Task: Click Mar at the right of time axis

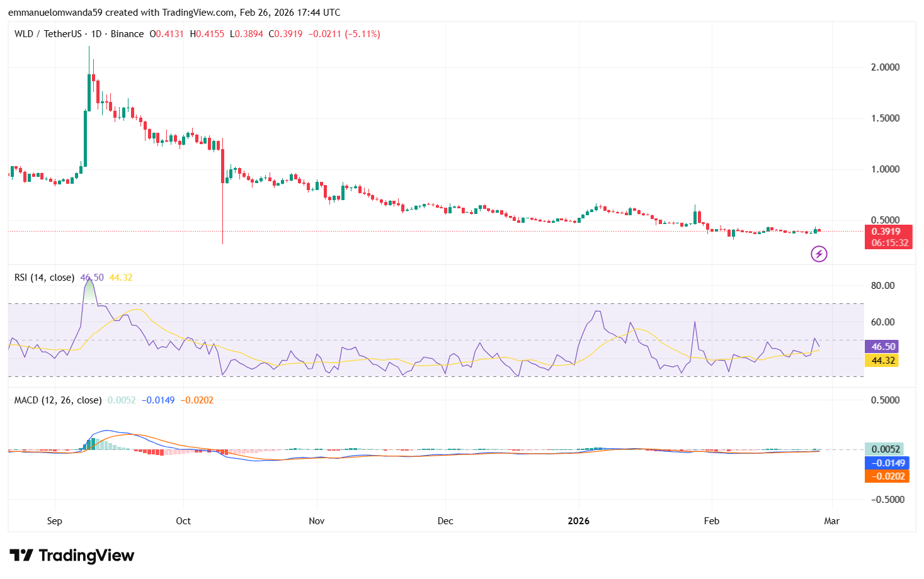Action: (831, 521)
